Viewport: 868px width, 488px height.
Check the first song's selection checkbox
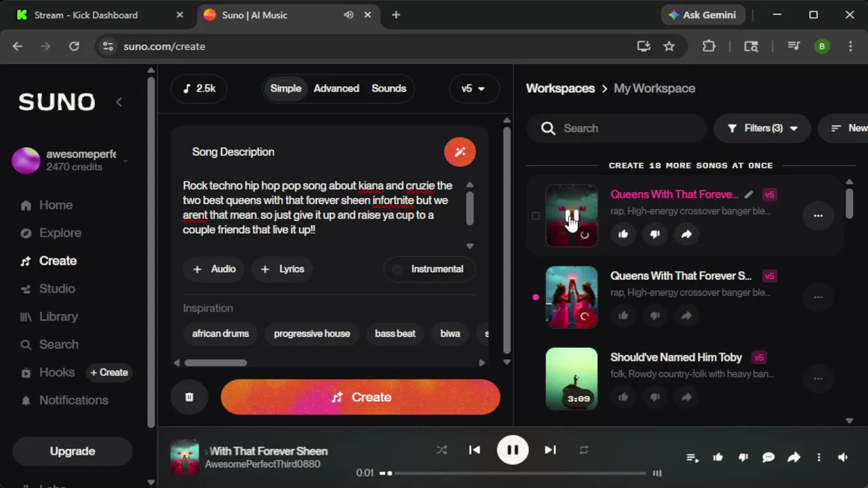tap(536, 216)
